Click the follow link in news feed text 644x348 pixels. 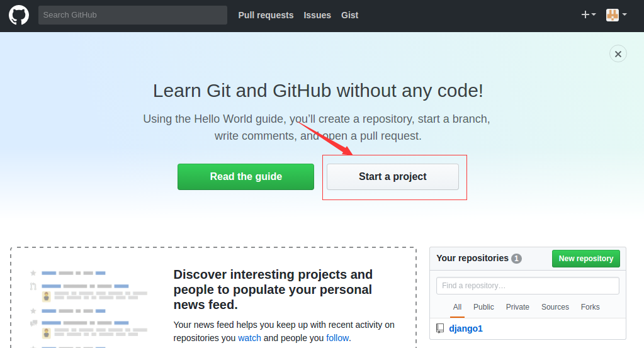click(337, 338)
